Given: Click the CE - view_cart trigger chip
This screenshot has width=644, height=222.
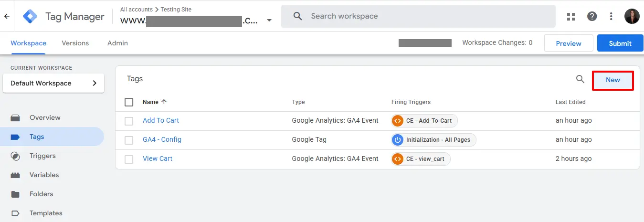Looking at the screenshot, I should (421, 159).
